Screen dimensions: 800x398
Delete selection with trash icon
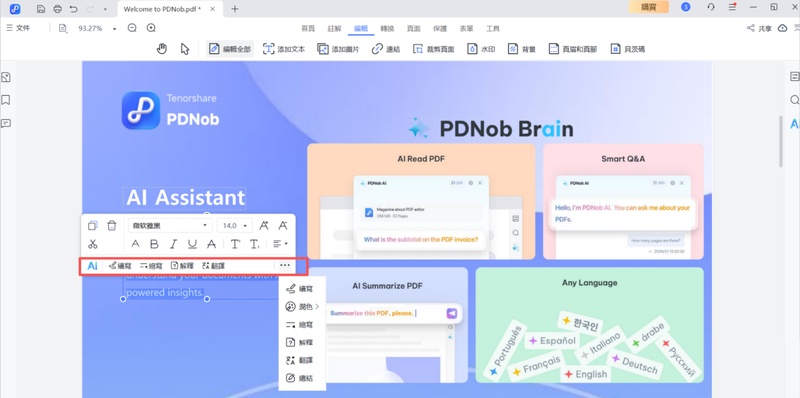tap(112, 226)
